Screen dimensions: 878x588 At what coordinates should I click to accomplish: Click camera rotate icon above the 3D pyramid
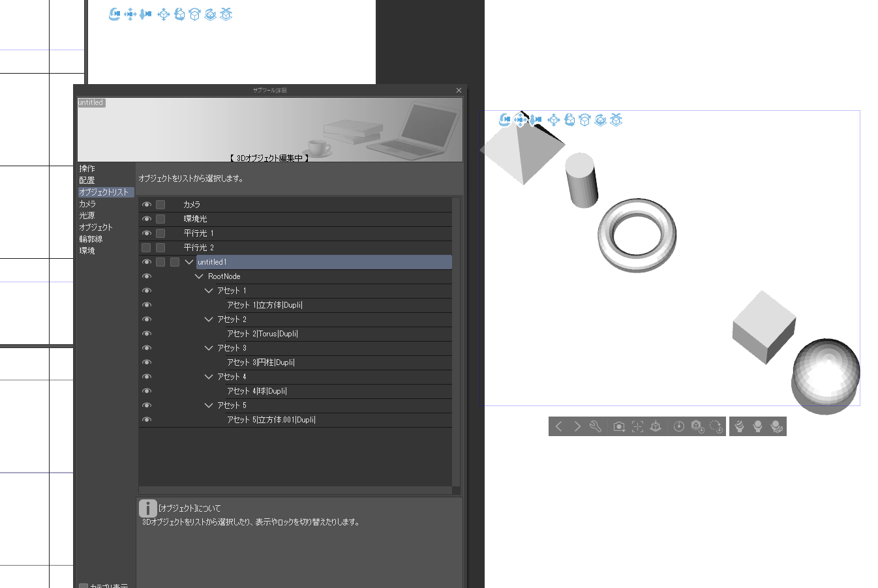pyautogui.click(x=505, y=119)
